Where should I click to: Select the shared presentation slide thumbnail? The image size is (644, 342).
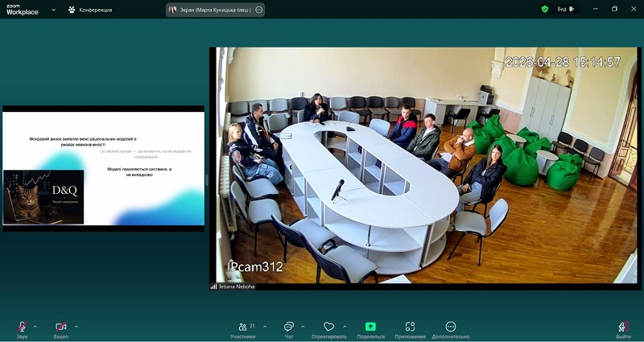104,168
